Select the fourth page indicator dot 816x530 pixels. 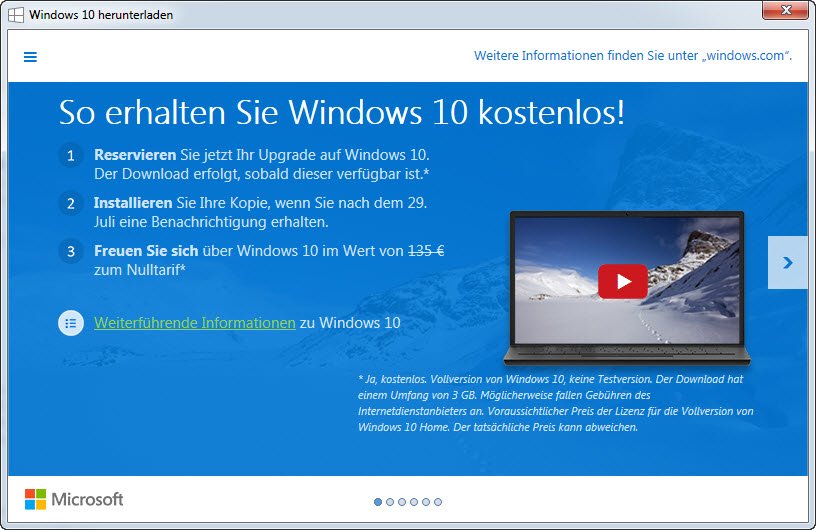pyautogui.click(x=414, y=502)
